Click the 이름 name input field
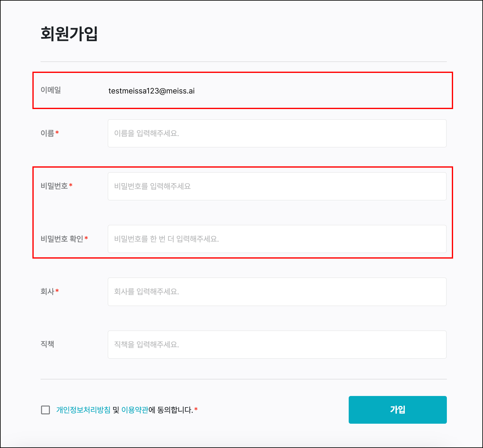 (x=277, y=133)
